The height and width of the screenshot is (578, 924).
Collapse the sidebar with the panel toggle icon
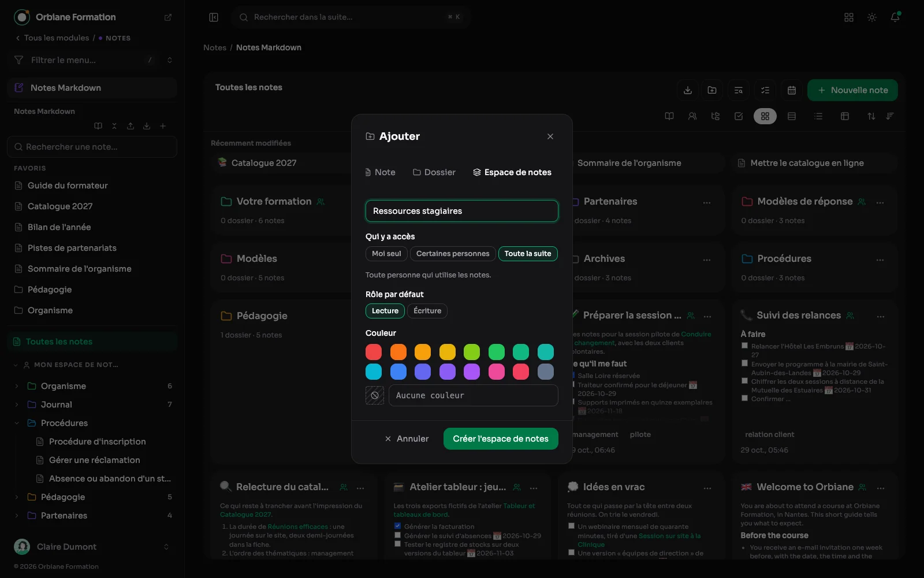point(214,17)
